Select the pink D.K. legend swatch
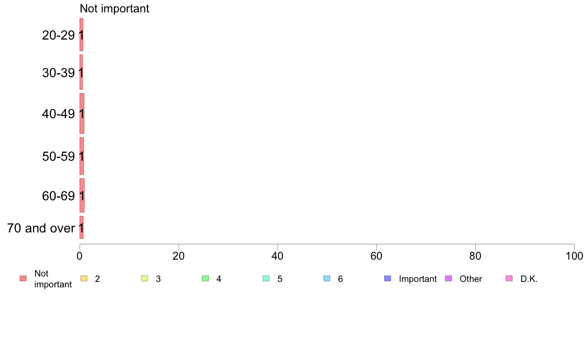The image size is (588, 364). pyautogui.click(x=509, y=278)
